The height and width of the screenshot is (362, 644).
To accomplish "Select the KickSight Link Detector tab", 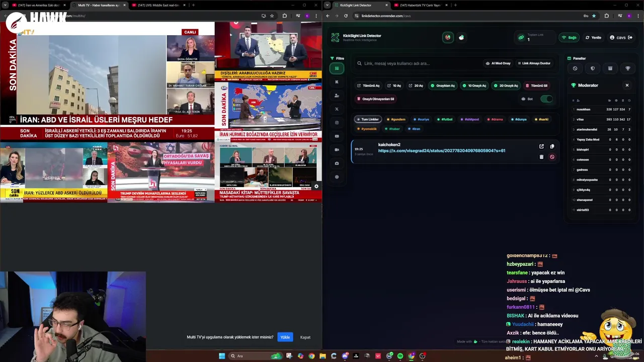I will [361, 5].
